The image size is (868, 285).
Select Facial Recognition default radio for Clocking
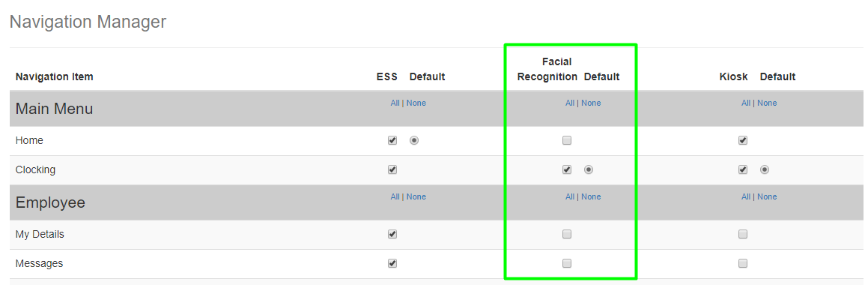pyautogui.click(x=589, y=169)
